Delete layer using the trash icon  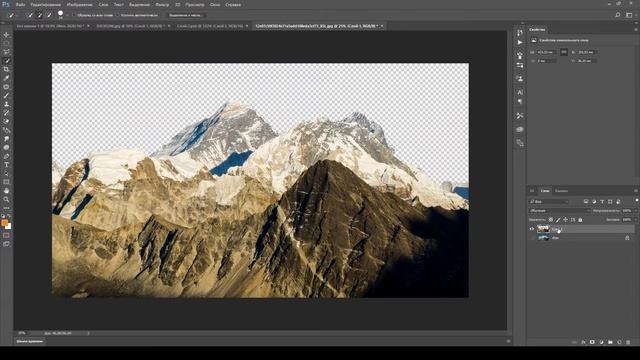tap(628, 342)
